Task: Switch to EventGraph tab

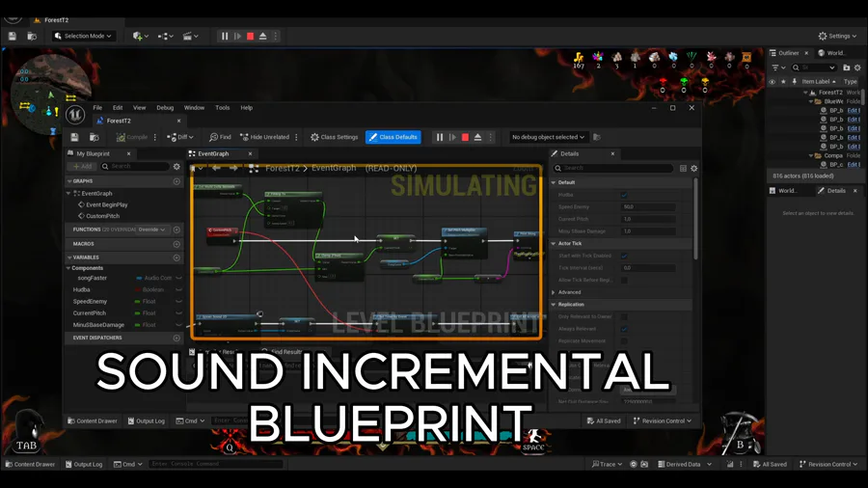Action: tap(214, 153)
